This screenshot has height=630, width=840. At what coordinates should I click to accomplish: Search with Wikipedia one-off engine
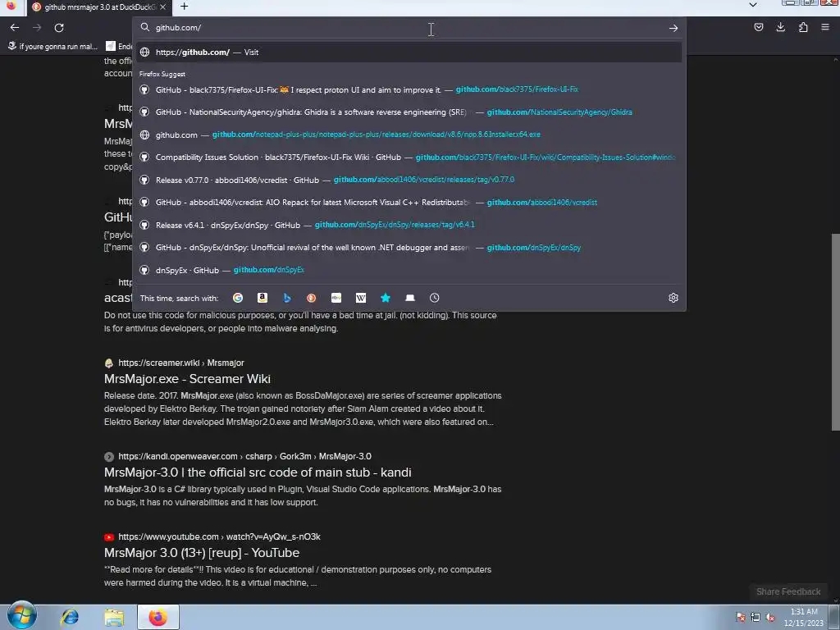(361, 298)
